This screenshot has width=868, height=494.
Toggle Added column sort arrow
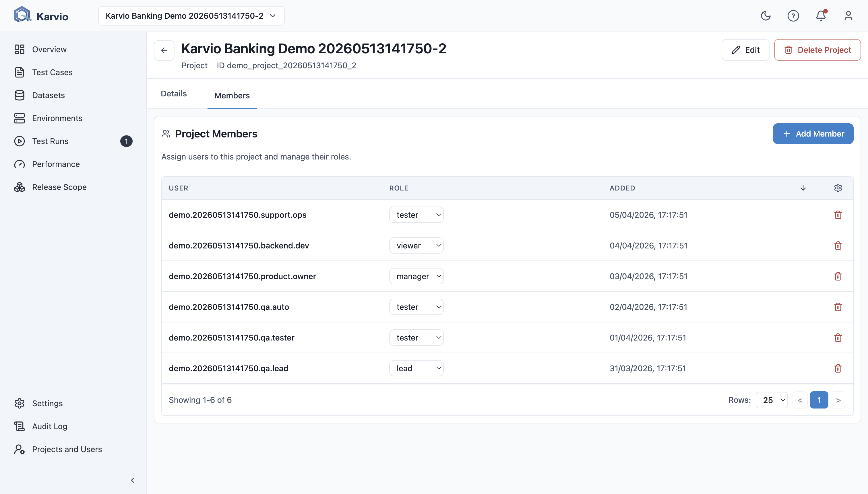pos(803,188)
